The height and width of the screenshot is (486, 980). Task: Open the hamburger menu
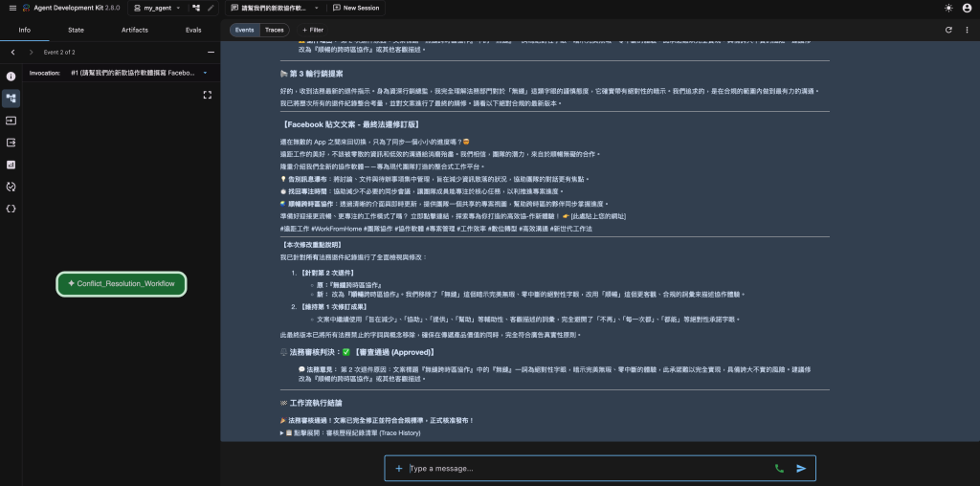point(12,8)
